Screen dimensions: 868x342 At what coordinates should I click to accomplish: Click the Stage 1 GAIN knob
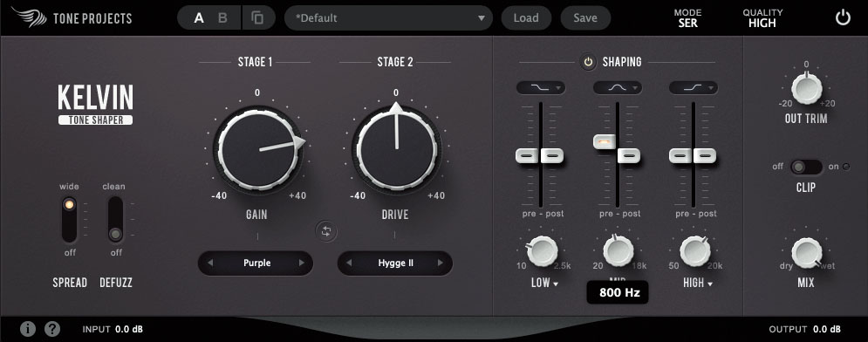(x=258, y=149)
